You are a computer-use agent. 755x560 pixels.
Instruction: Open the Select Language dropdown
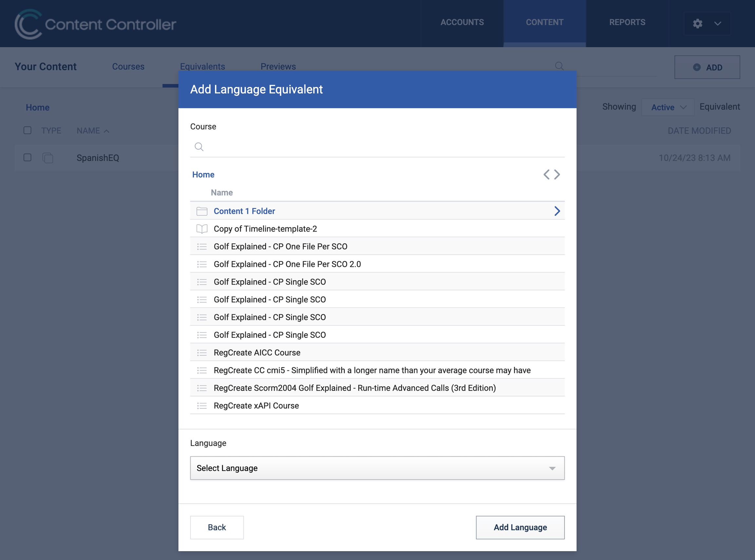click(377, 468)
